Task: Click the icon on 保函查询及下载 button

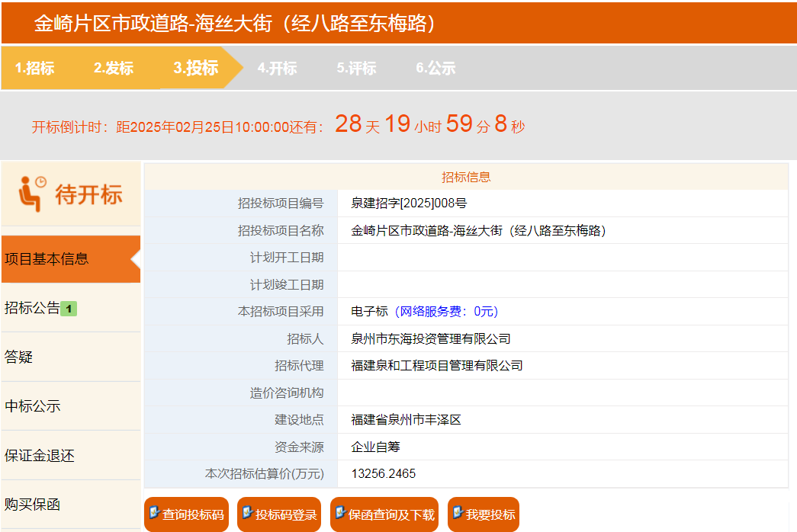Action: (x=340, y=513)
